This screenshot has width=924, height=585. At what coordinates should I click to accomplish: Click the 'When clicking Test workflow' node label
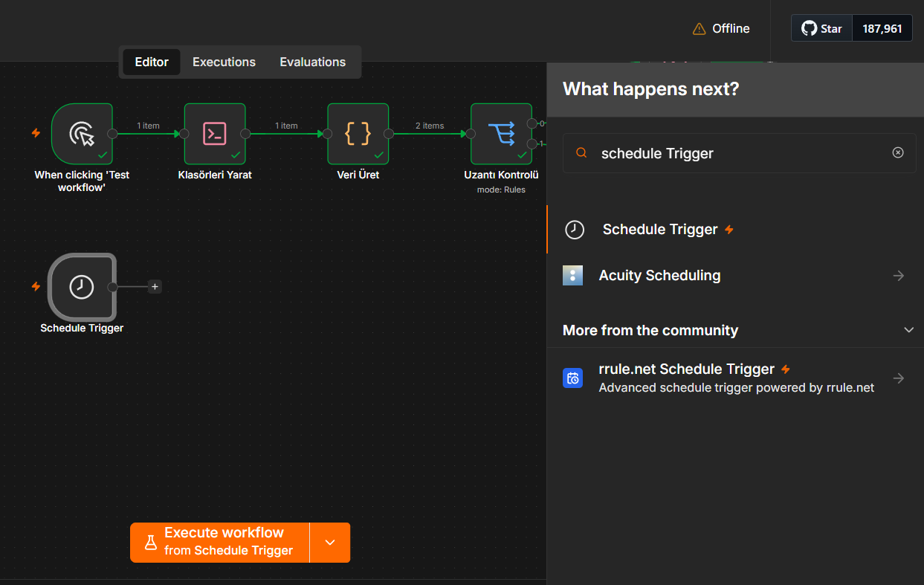coord(82,181)
